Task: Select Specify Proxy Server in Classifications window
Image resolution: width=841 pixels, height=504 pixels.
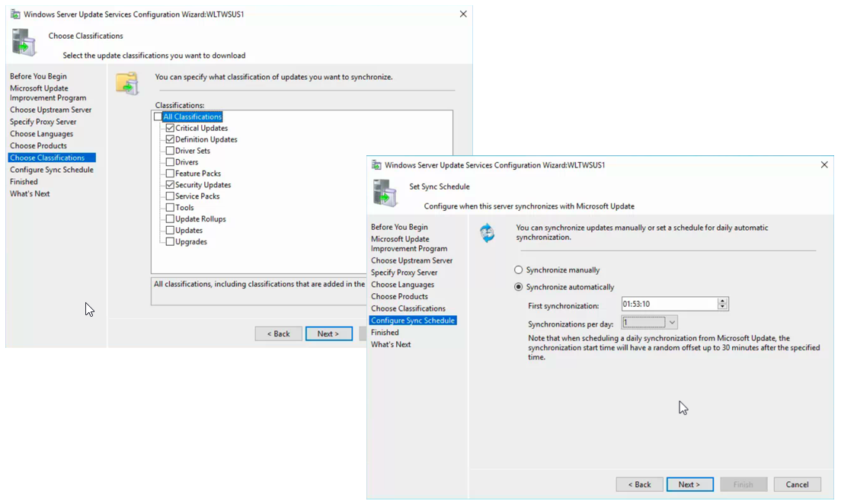Action: pyautogui.click(x=43, y=122)
